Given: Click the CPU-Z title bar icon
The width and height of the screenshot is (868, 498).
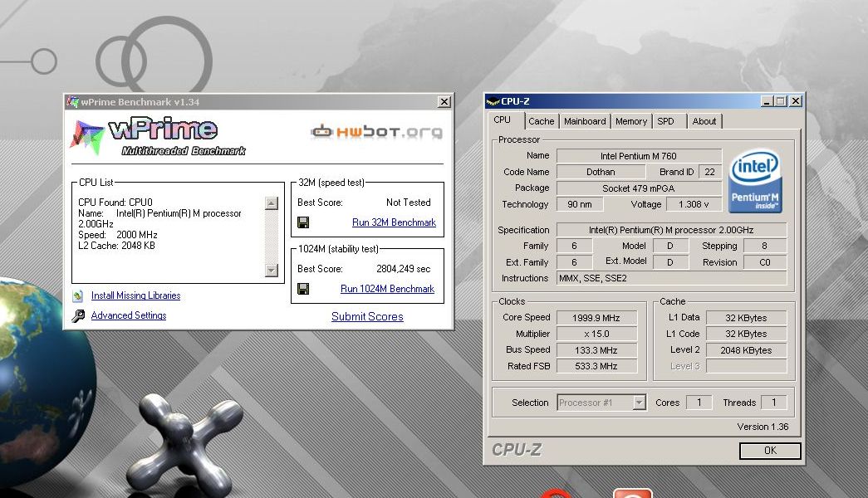Looking at the screenshot, I should tap(493, 101).
